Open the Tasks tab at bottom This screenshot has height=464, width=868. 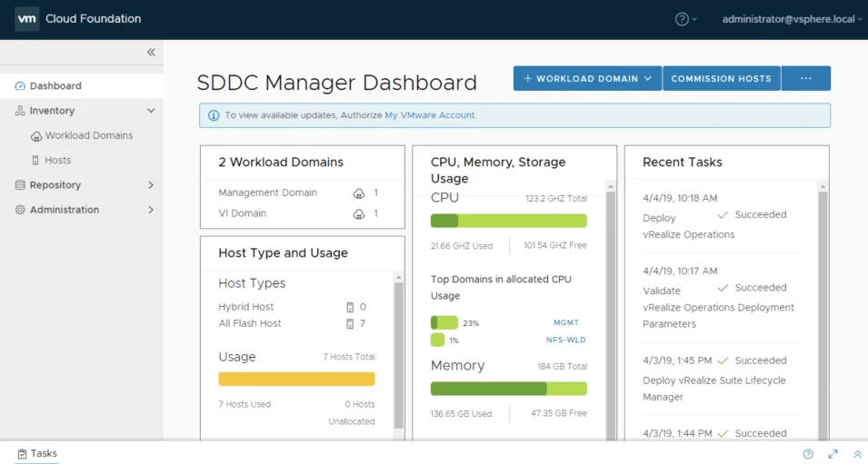[x=37, y=453]
